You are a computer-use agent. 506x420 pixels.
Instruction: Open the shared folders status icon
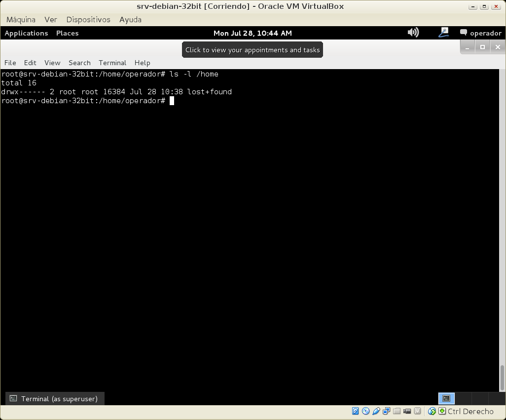(397, 411)
